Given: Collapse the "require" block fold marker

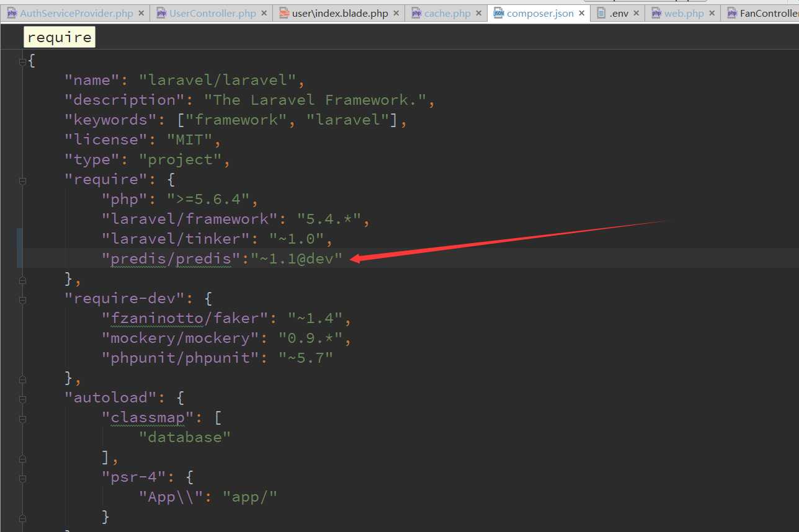Looking at the screenshot, I should coord(22,180).
